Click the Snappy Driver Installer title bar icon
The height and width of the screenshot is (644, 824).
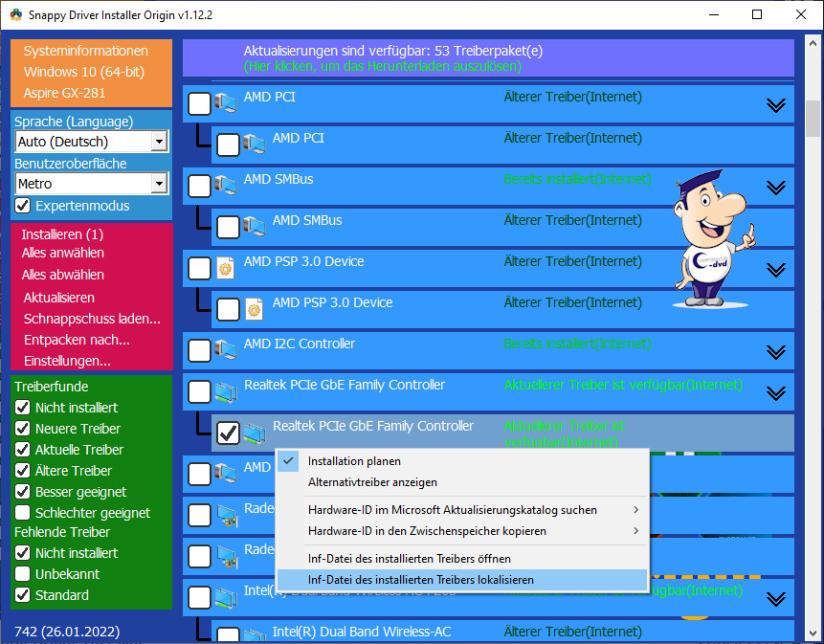(x=12, y=14)
